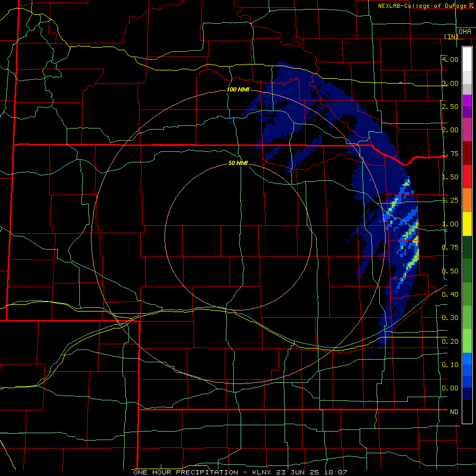Click the 1.50 legend value

click(x=450, y=177)
